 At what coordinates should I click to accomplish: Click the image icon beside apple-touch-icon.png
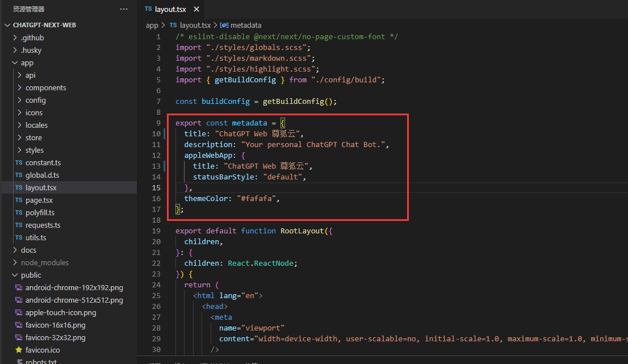pos(19,312)
